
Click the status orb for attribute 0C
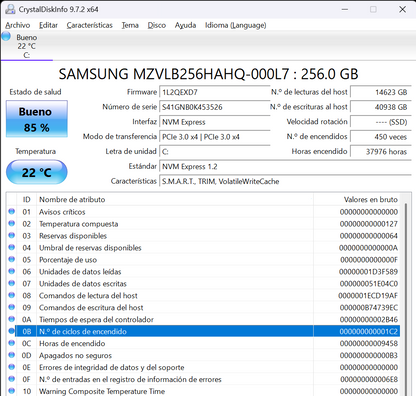point(12,343)
